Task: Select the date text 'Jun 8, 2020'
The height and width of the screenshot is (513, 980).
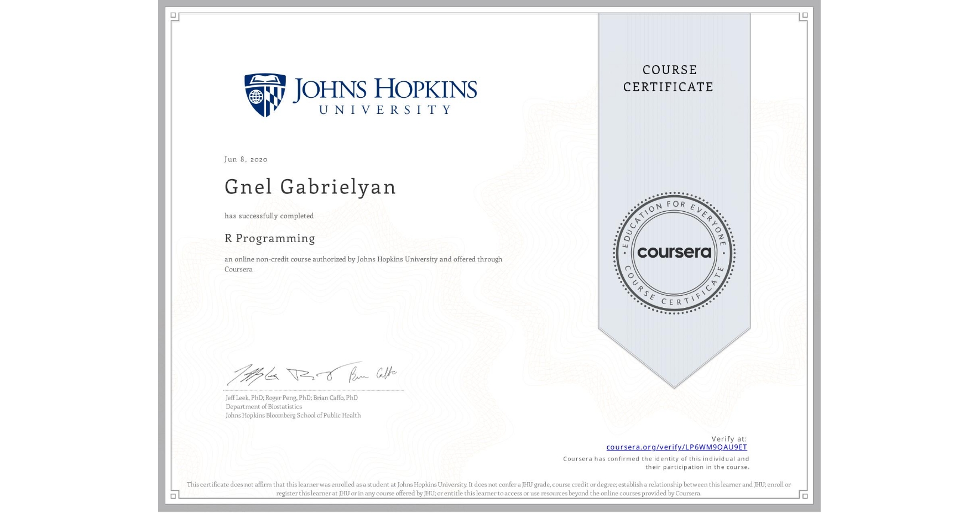Action: (246, 159)
